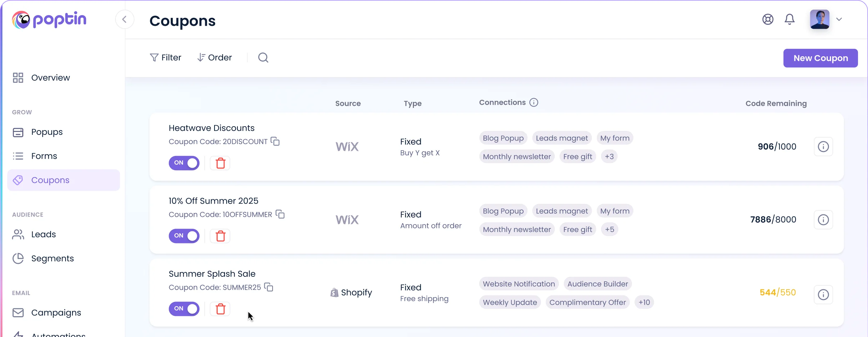The height and width of the screenshot is (337, 868).
Task: Expand +5 more connections for 10% Off Summer
Action: coord(609,229)
